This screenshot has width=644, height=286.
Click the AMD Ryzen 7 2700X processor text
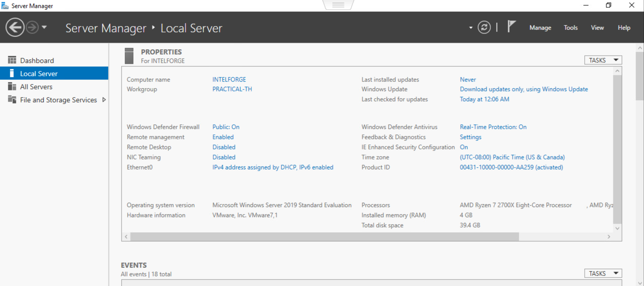[515, 205]
